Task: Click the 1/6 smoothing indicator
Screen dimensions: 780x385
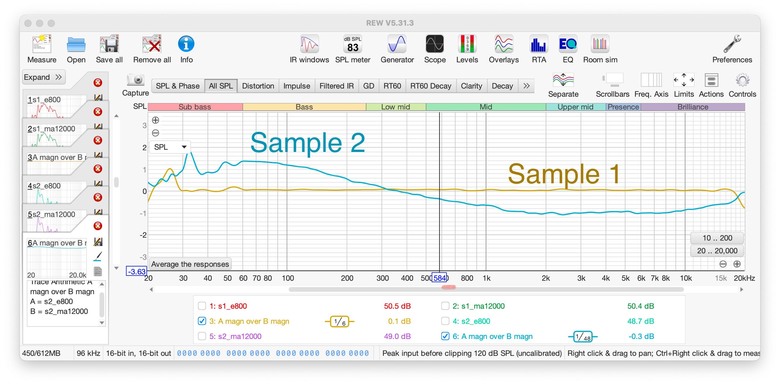Action: (x=339, y=322)
